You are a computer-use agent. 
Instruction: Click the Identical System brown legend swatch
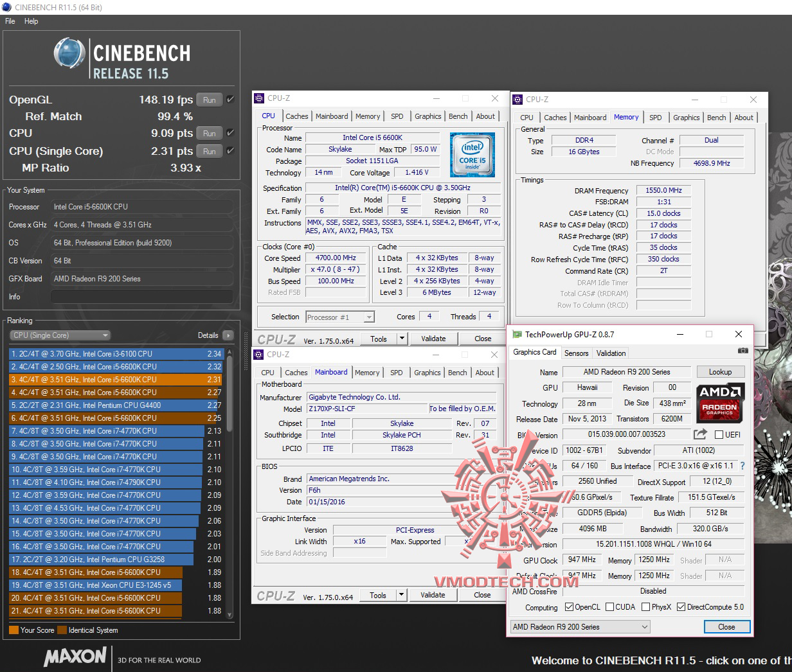pyautogui.click(x=62, y=630)
